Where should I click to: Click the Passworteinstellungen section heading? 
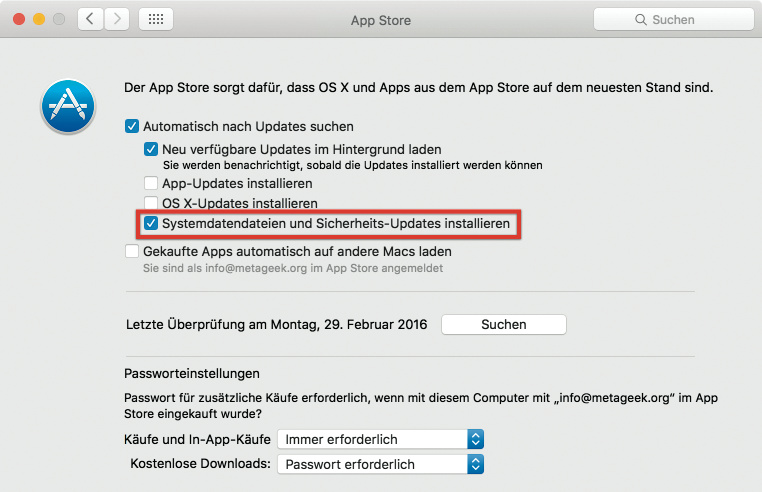click(191, 373)
